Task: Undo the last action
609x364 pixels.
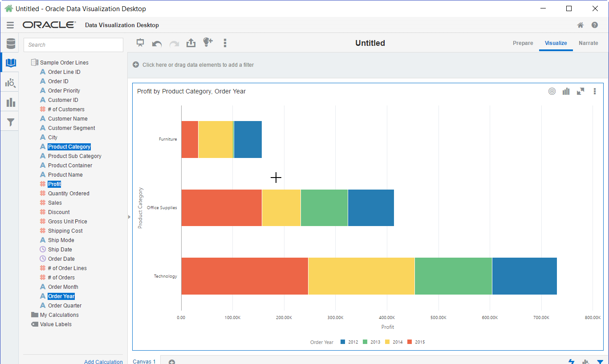Action: [x=156, y=43]
